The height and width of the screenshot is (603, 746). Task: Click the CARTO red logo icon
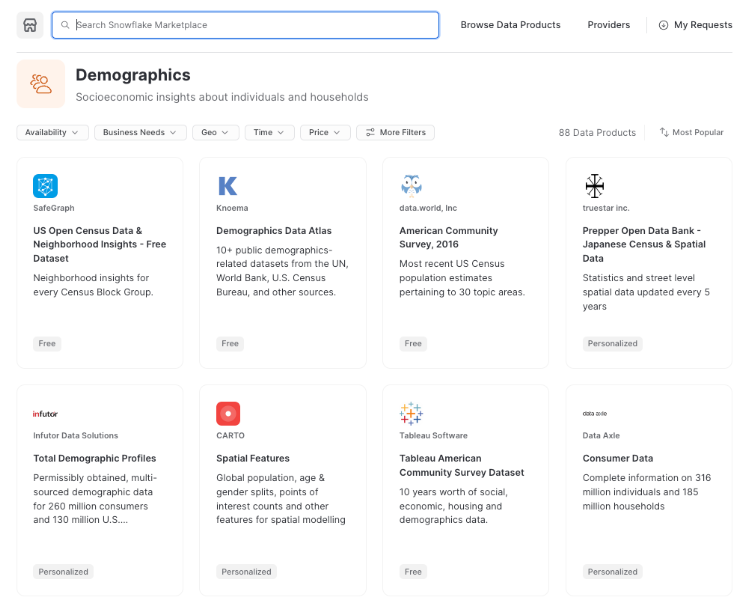click(x=228, y=413)
